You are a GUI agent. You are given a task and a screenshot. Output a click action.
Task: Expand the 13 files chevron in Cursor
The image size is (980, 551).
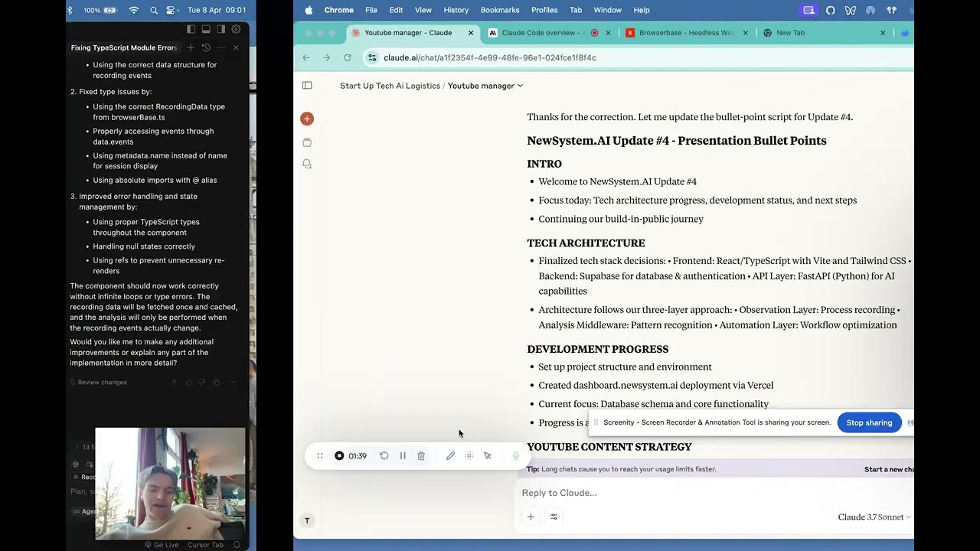click(76, 447)
